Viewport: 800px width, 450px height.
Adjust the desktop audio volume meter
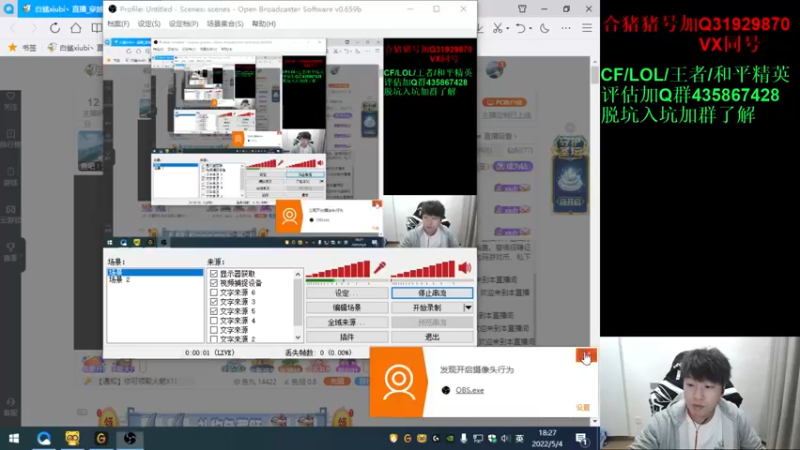point(422,269)
